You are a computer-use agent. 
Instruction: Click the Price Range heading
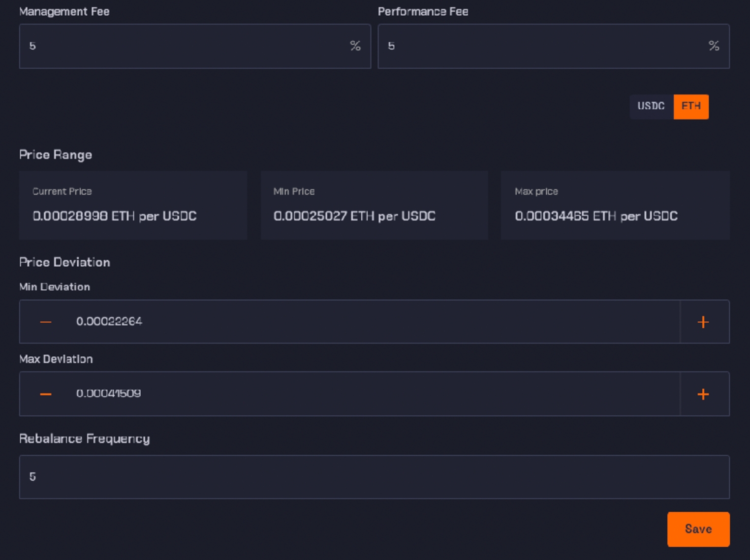[x=56, y=155]
